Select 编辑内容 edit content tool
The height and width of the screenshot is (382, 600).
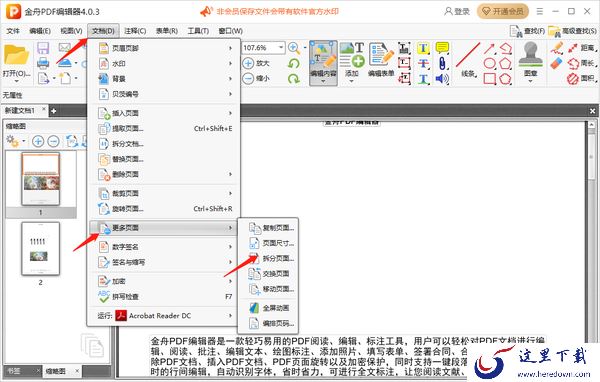tap(323, 63)
